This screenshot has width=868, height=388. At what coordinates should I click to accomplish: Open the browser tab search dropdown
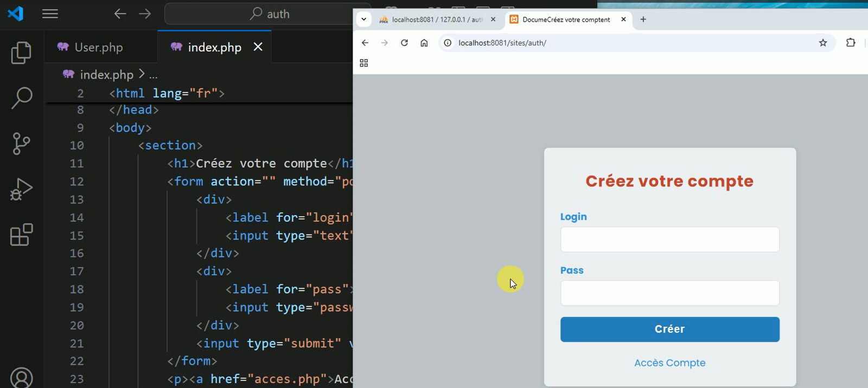(x=363, y=20)
